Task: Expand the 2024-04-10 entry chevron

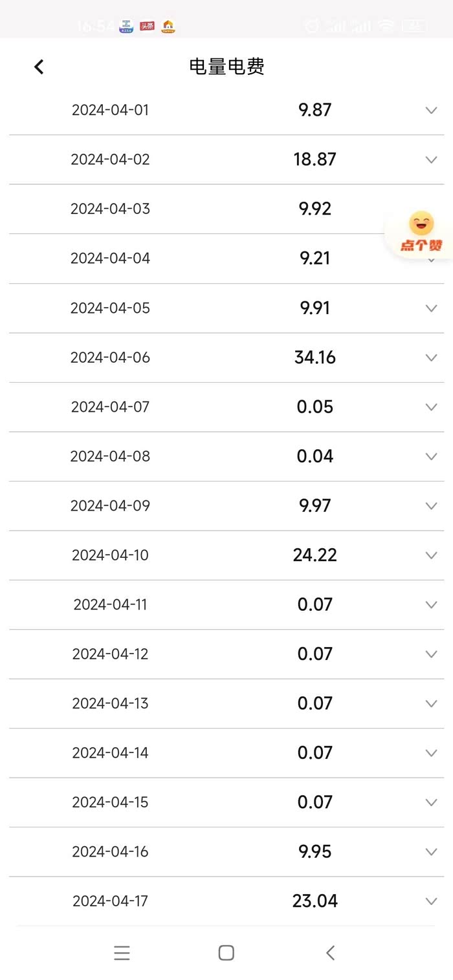Action: tap(431, 555)
